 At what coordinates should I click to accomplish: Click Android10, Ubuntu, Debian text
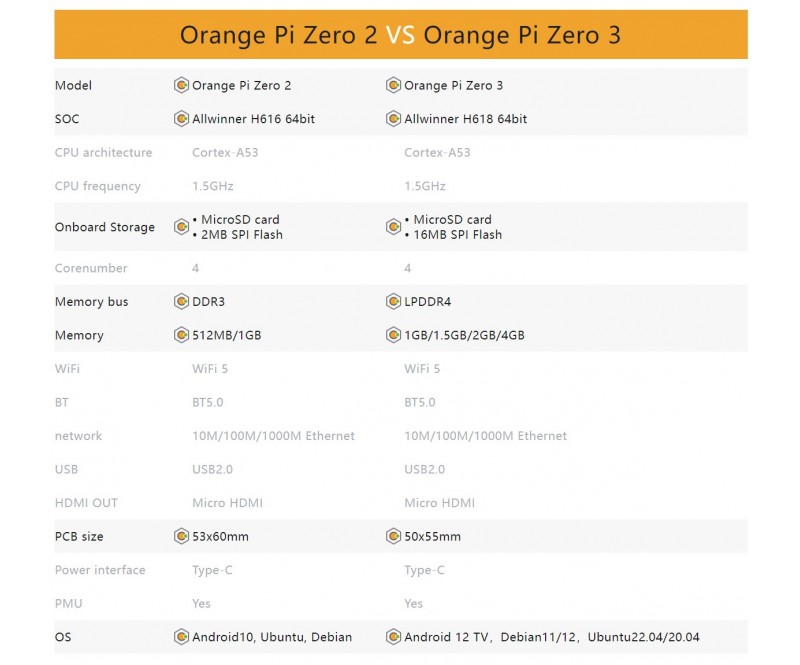click(x=272, y=637)
